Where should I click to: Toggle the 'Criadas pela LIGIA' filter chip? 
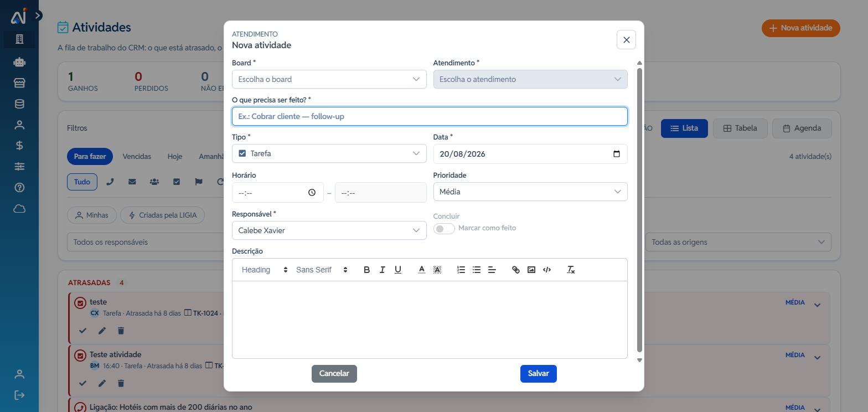point(162,215)
